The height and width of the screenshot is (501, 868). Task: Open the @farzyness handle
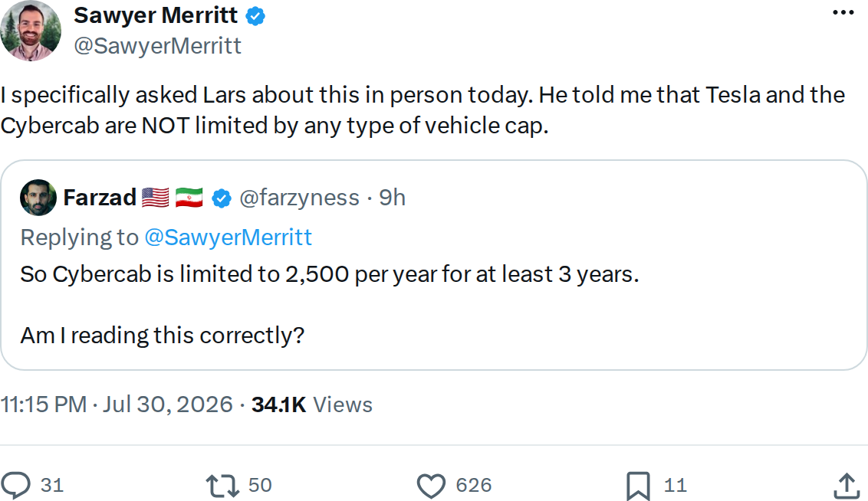[300, 198]
